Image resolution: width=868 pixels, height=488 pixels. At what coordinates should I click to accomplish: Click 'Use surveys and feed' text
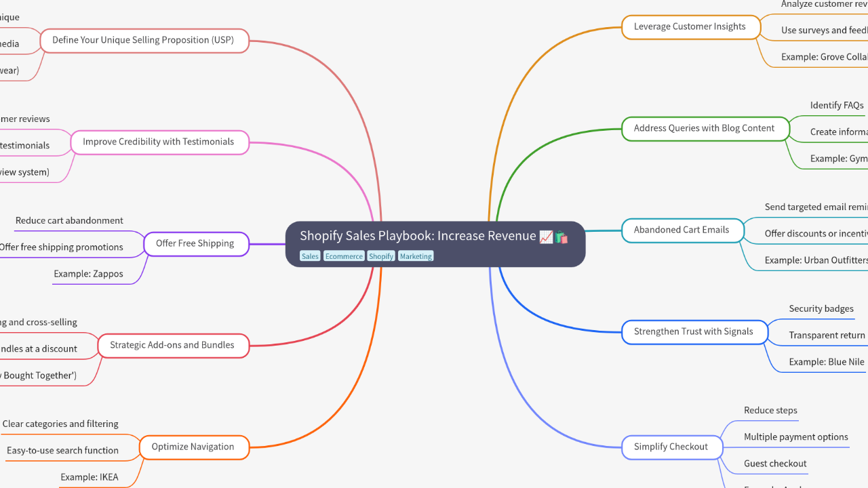pos(825,30)
